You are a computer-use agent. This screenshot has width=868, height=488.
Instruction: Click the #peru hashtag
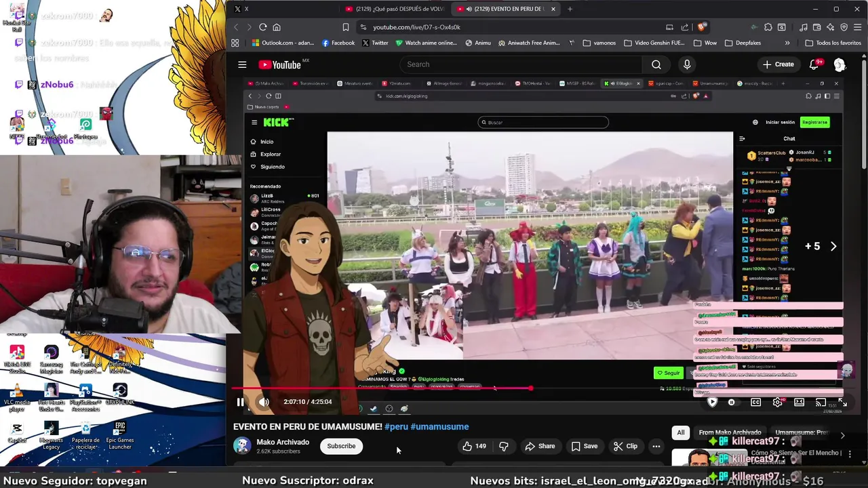396,426
